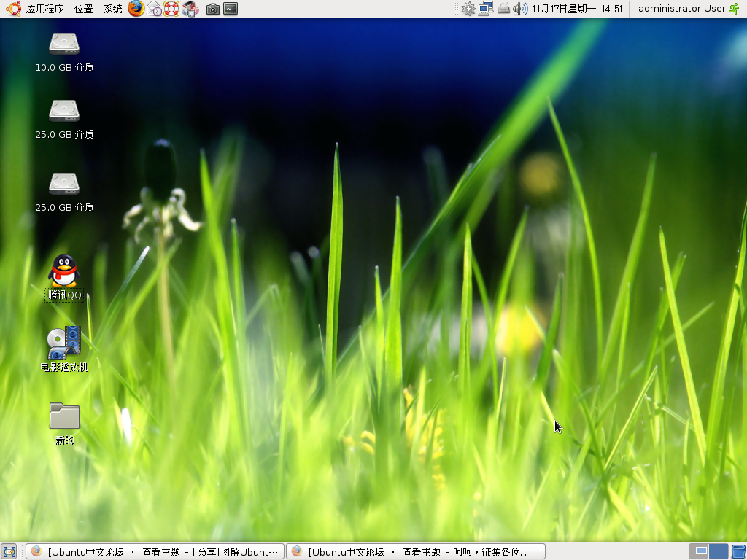Open the 系统 menu
The image size is (747, 560).
click(x=113, y=9)
